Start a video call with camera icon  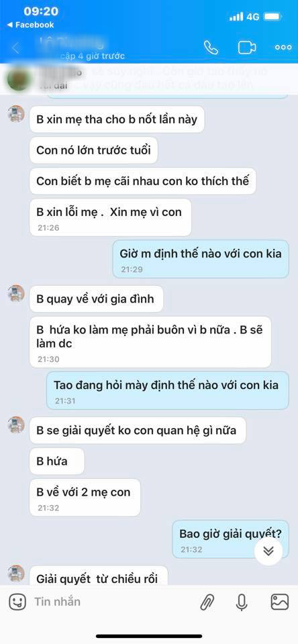click(246, 48)
